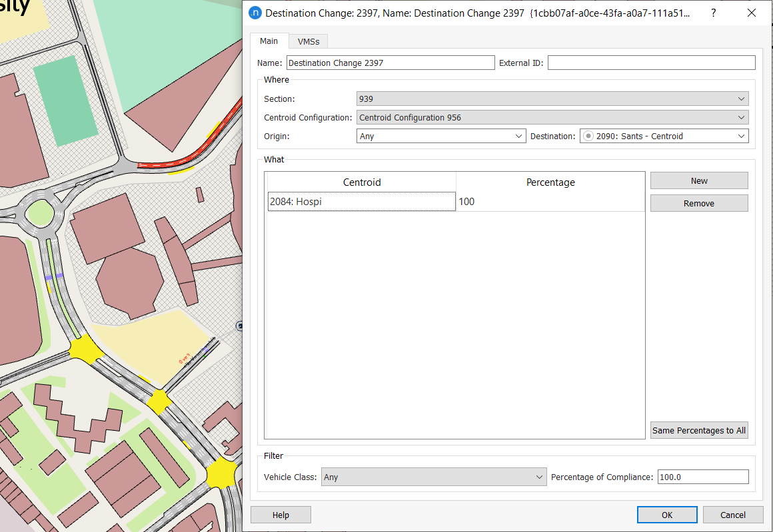Click the External ID text field

tap(651, 63)
